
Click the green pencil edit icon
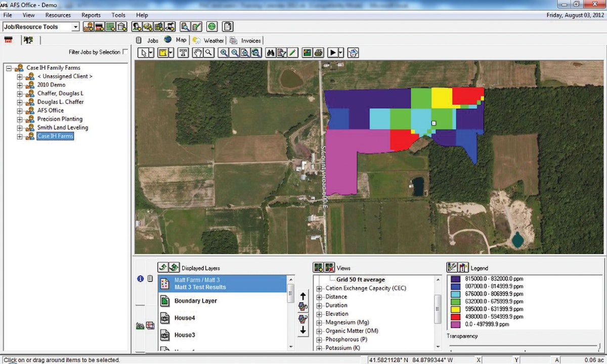pyautogui.click(x=293, y=53)
